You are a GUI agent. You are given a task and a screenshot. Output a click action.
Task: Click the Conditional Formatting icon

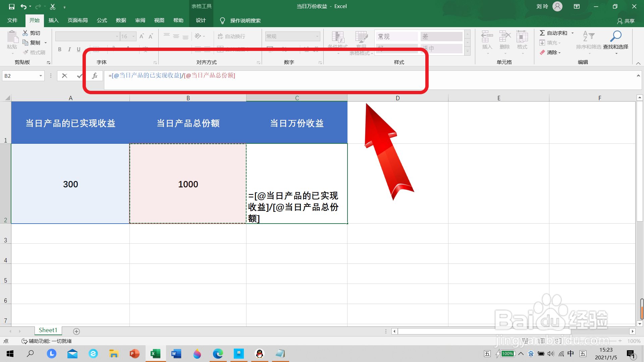point(338,37)
